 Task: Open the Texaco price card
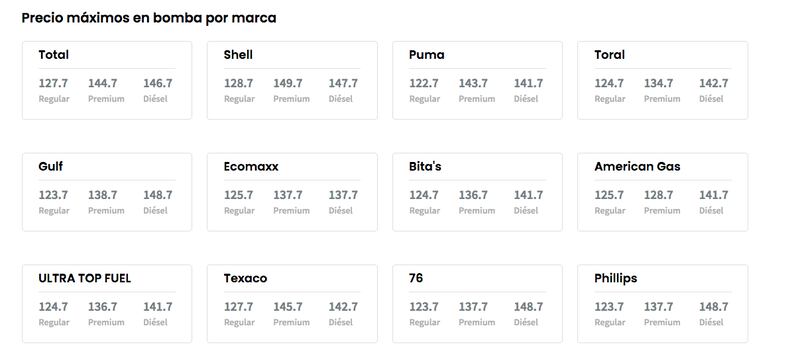coord(292,304)
